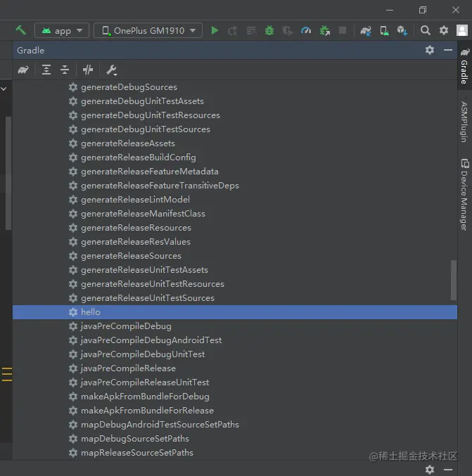472x476 pixels.
Task: Open IDE settings gear in main toolbar
Action: [x=444, y=30]
